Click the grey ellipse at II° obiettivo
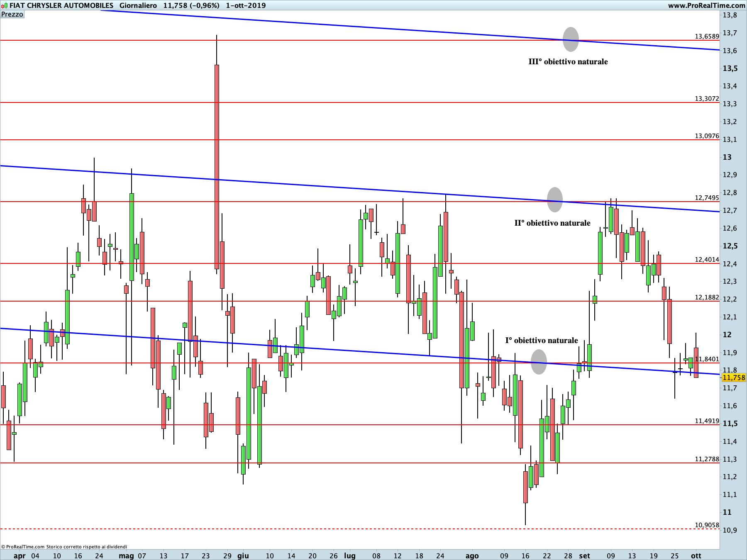Screen dimensions: 747x560 point(555,200)
